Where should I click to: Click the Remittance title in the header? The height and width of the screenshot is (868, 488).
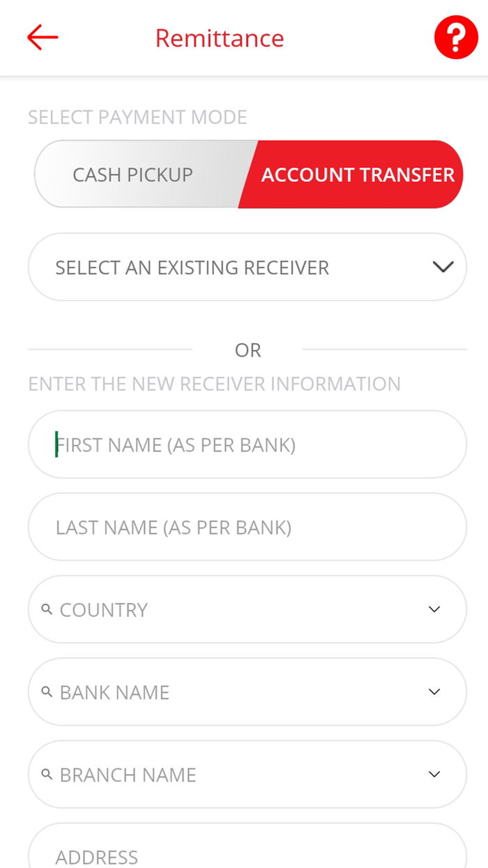click(x=220, y=38)
